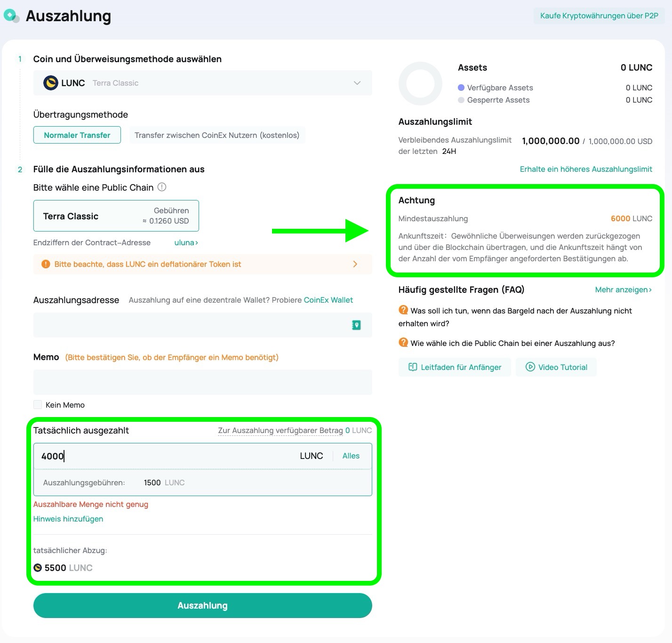
Task: Click the second FAQ question mark icon
Action: [403, 343]
